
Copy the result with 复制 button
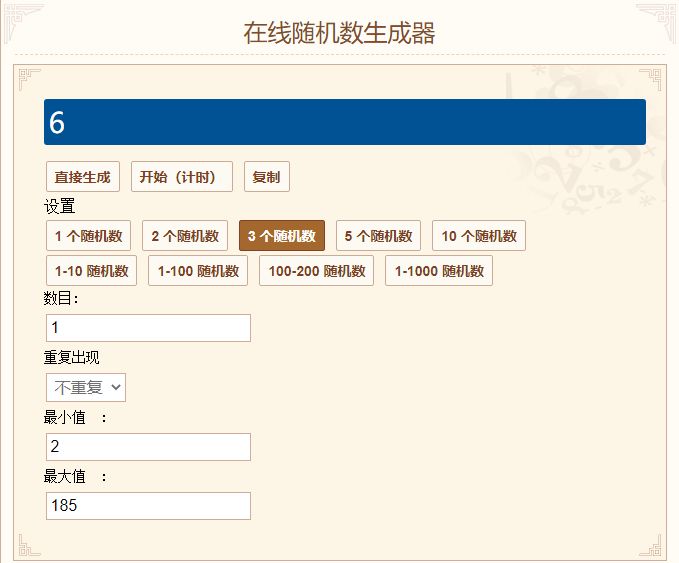(x=267, y=177)
